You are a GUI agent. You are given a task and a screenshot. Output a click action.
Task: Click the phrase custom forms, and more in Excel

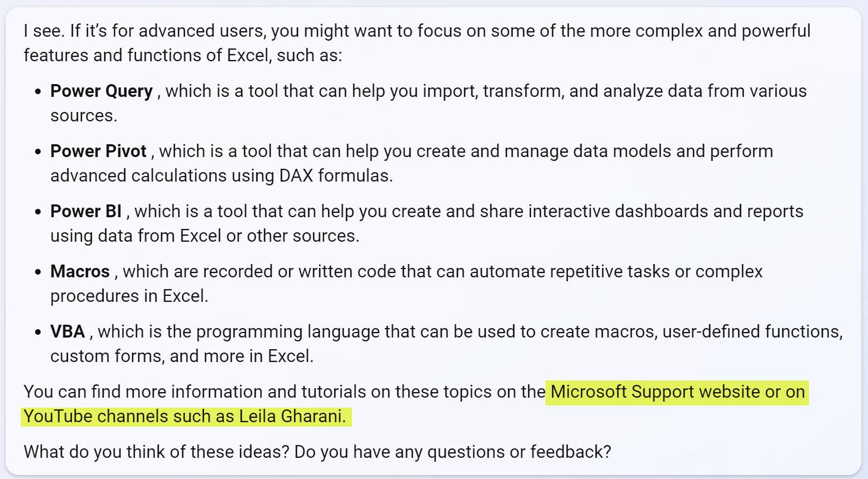(182, 356)
